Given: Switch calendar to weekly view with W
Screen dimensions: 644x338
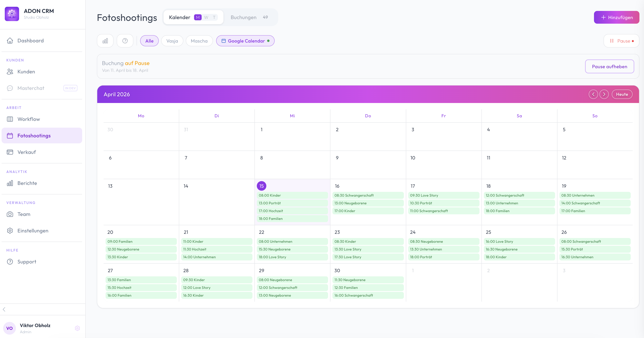Looking at the screenshot, I should coord(206,17).
